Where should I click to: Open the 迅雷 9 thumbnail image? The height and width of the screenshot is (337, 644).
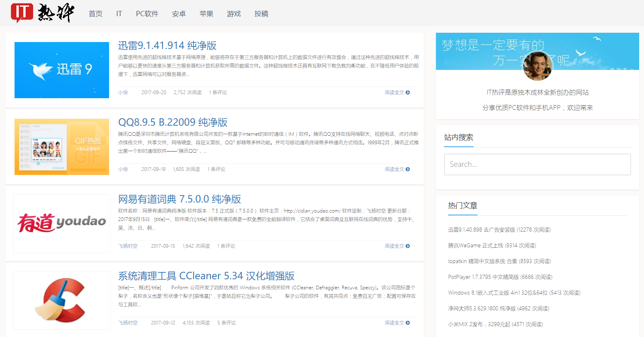point(62,70)
